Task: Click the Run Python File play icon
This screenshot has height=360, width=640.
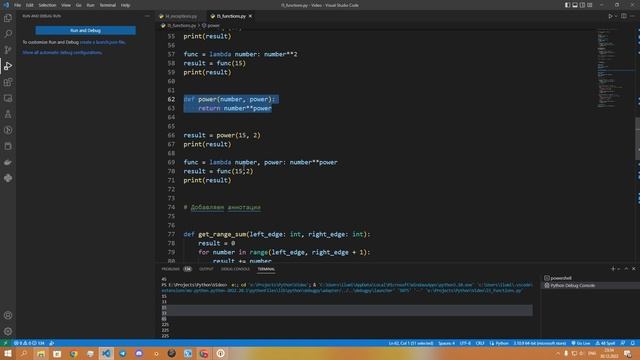Action: pos(610,16)
